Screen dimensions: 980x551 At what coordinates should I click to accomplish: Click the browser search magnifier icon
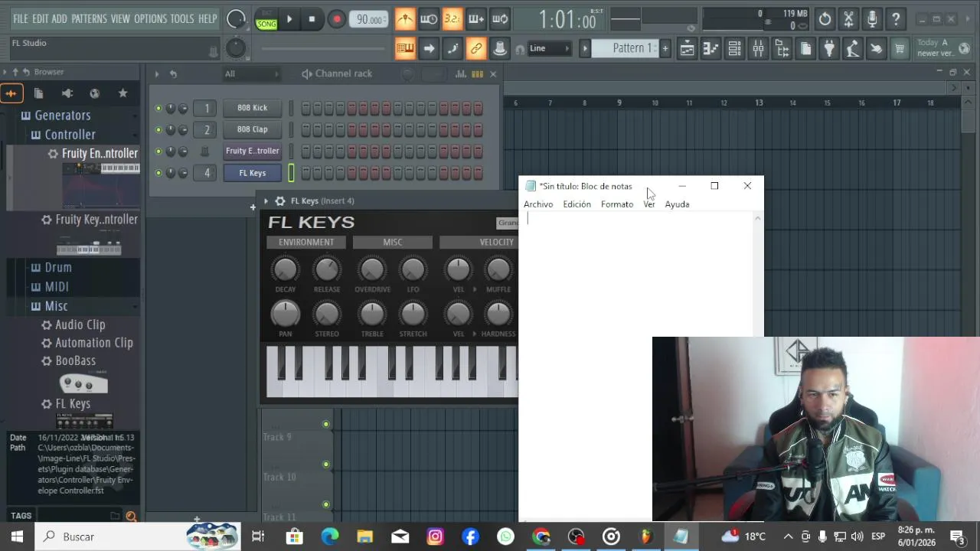point(131,517)
